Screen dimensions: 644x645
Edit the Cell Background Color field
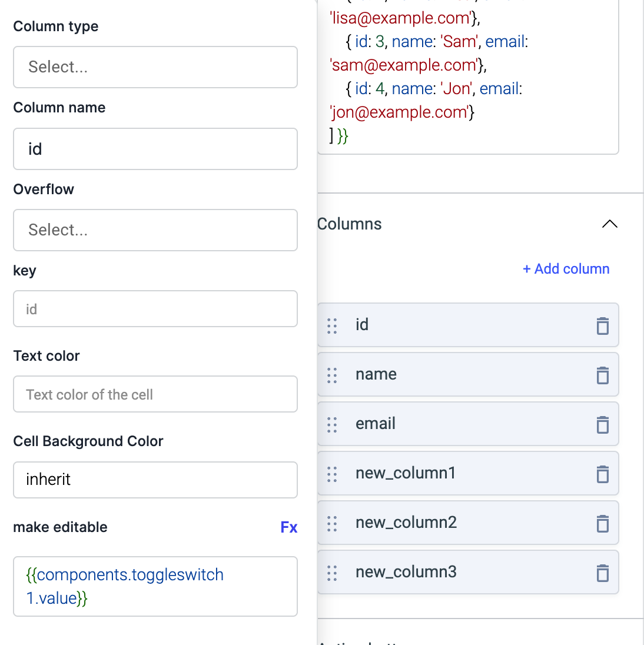[155, 480]
